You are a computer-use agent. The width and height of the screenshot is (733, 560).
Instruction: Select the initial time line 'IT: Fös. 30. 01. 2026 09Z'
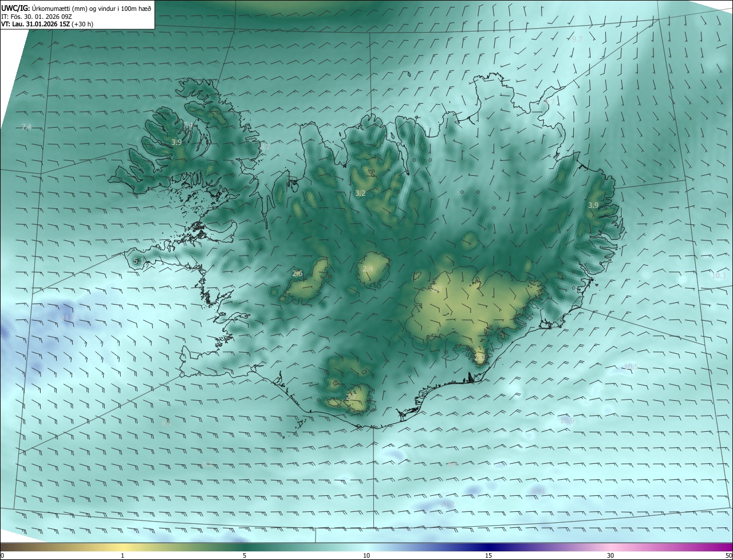(x=37, y=17)
